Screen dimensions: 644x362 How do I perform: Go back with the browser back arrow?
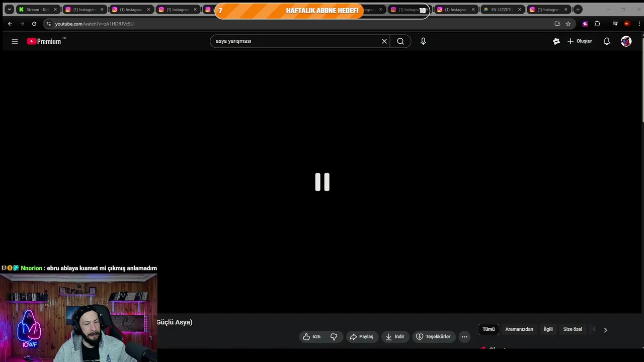click(10, 24)
